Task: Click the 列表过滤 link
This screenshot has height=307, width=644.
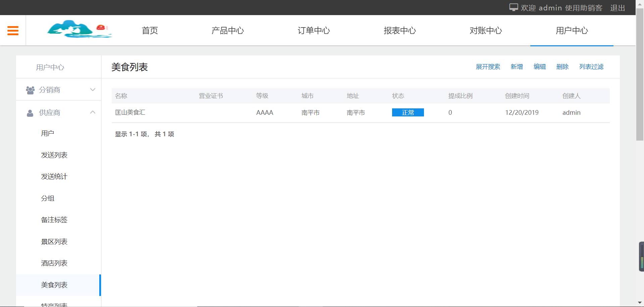Action: tap(591, 67)
